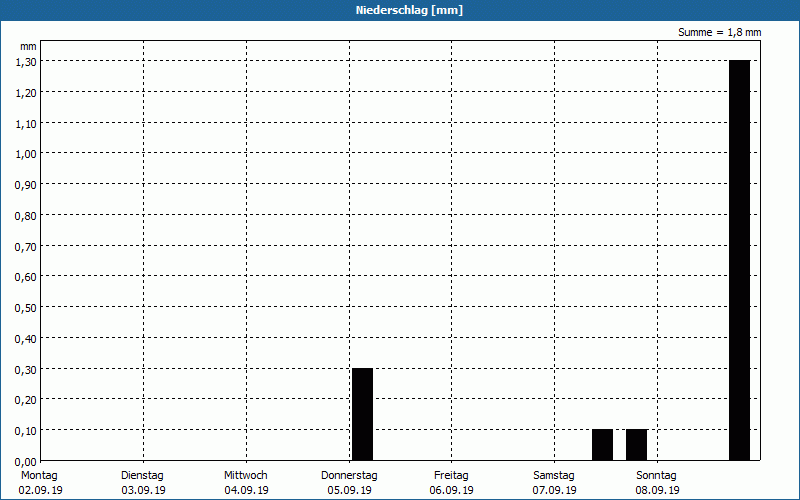
Task: Click the Donnerstag axis label
Action: point(349,476)
